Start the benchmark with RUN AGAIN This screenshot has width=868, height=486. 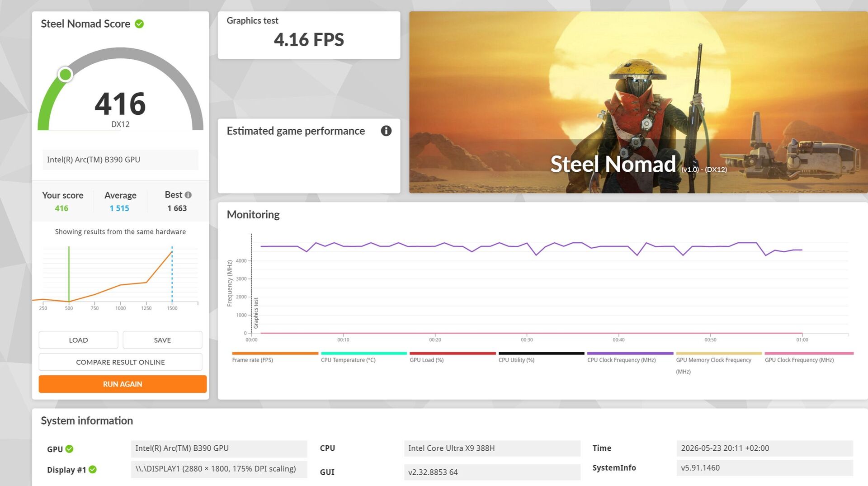pos(123,384)
